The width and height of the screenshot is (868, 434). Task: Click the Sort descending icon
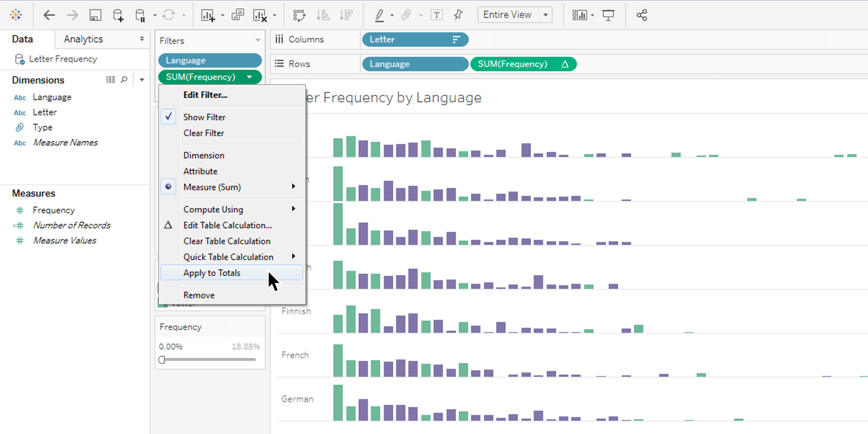click(346, 15)
